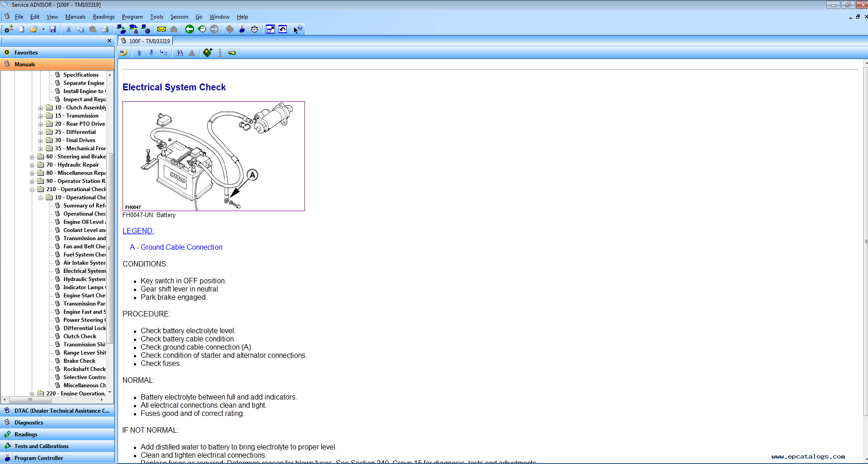The width and height of the screenshot is (868, 464).
Task: Click the green History clock-arrow icon
Action: [202, 29]
